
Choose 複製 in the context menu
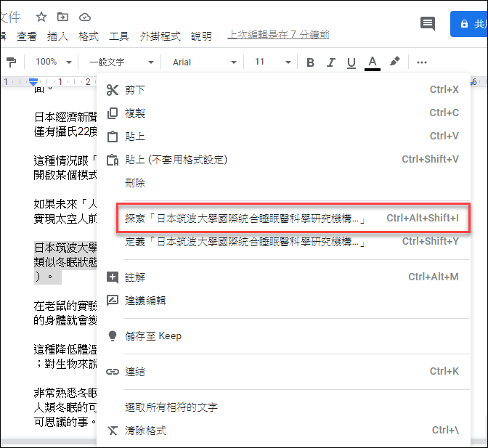(283, 113)
